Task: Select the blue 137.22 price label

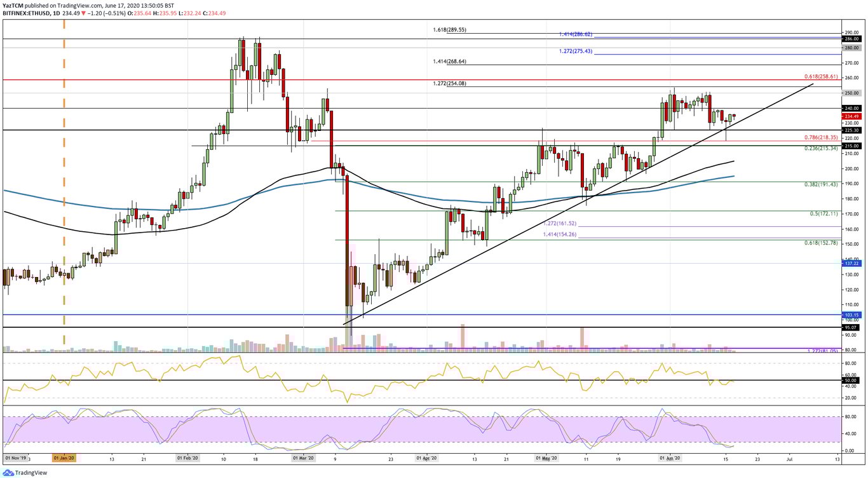Action: click(851, 263)
